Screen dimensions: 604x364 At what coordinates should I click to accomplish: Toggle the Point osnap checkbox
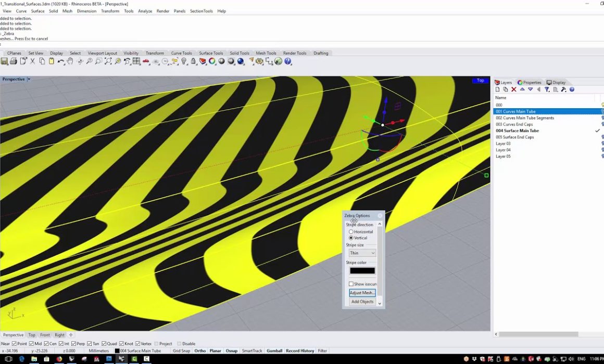click(14, 344)
